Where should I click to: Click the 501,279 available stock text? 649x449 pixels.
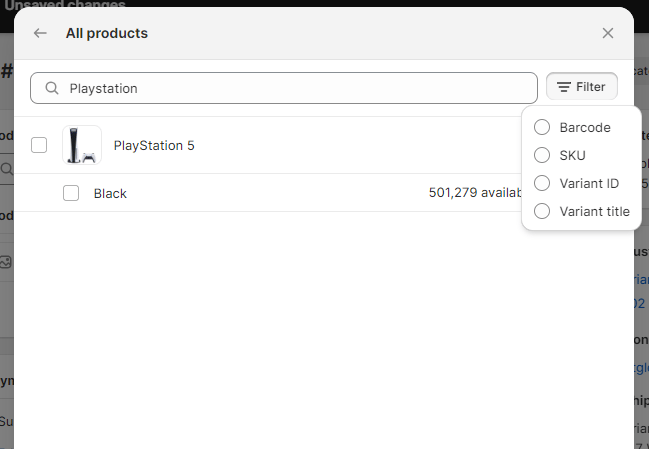[475, 193]
